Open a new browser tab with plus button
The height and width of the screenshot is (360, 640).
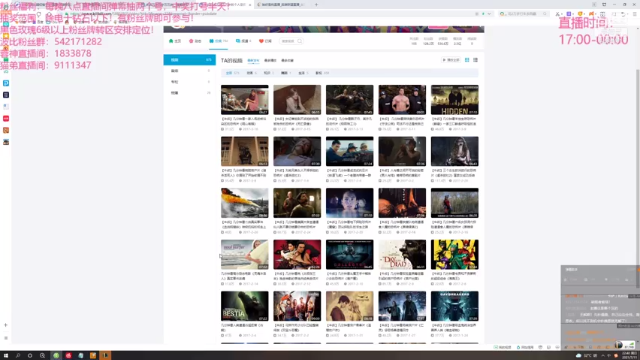(316, 4)
